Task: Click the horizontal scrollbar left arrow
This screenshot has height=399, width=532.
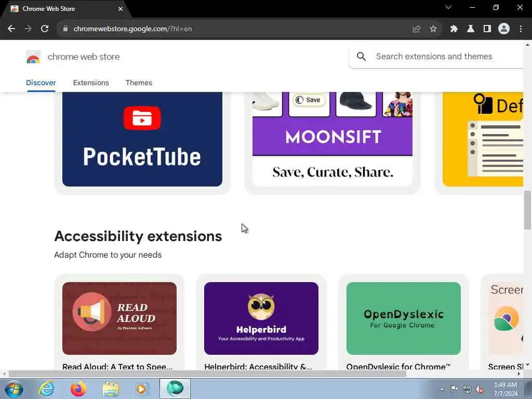Action: click(4, 374)
